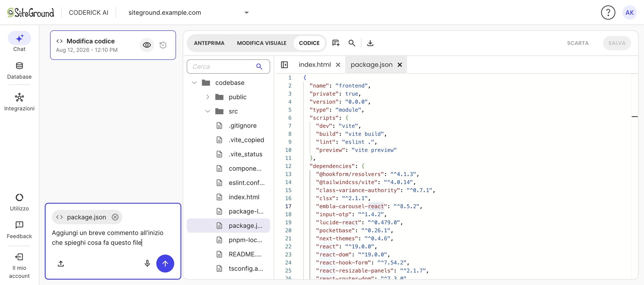The image size is (644, 285).
Task: Switch to the ANTEPRIMA tab
Action: pos(209,43)
